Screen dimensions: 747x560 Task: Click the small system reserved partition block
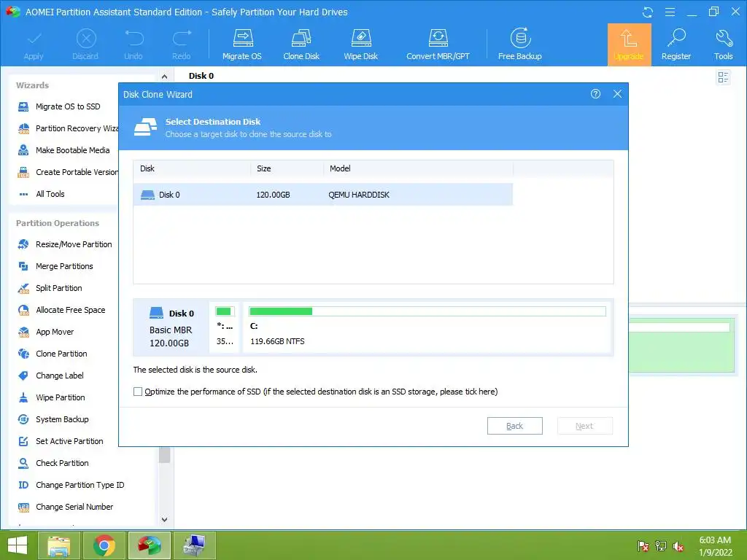coord(225,327)
